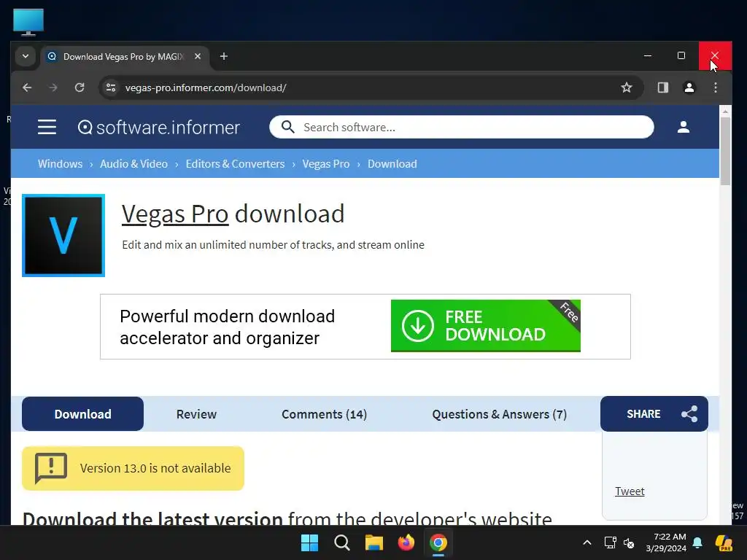Click the muted volume tray icon

pyautogui.click(x=629, y=542)
